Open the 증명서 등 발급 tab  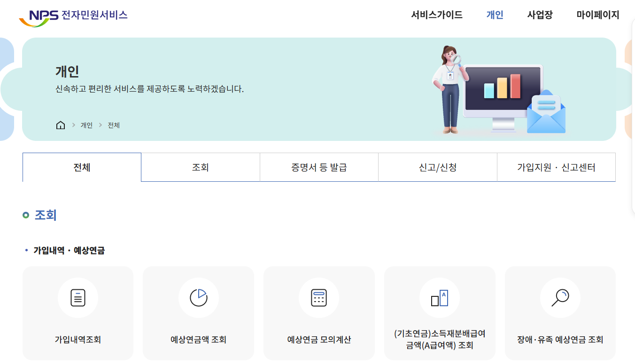(319, 167)
